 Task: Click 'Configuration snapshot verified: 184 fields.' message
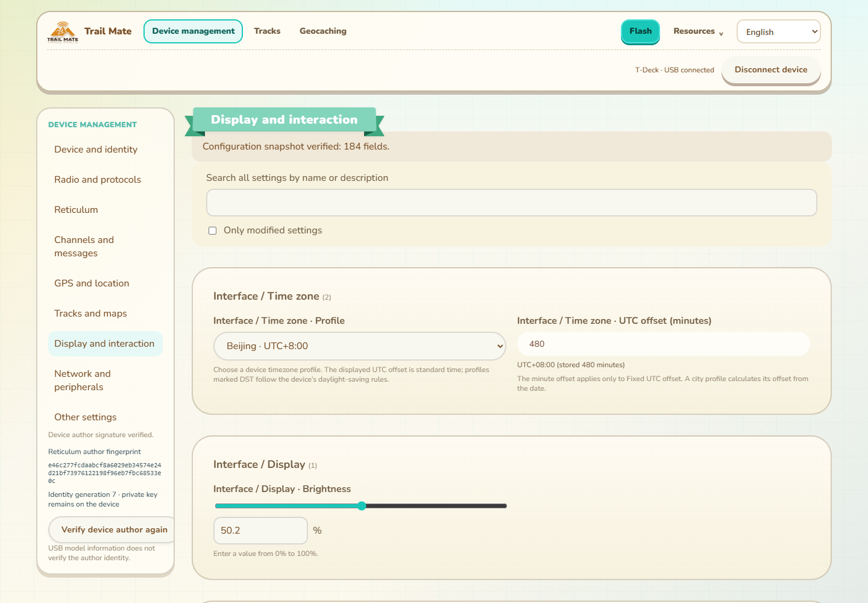296,147
